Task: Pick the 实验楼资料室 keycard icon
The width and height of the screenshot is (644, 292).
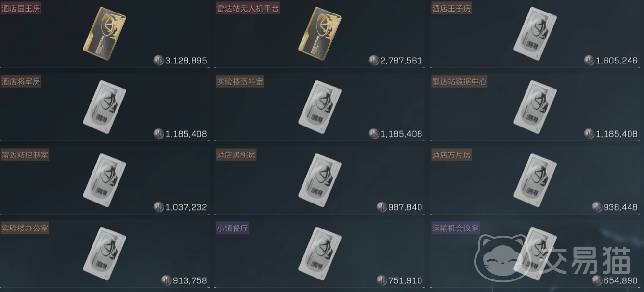Action: pyautogui.click(x=320, y=107)
